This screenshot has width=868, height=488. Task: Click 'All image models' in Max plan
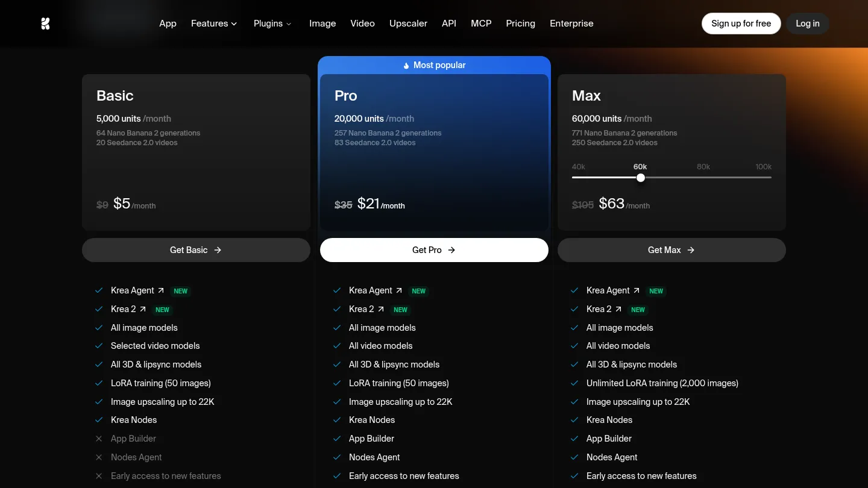point(620,328)
